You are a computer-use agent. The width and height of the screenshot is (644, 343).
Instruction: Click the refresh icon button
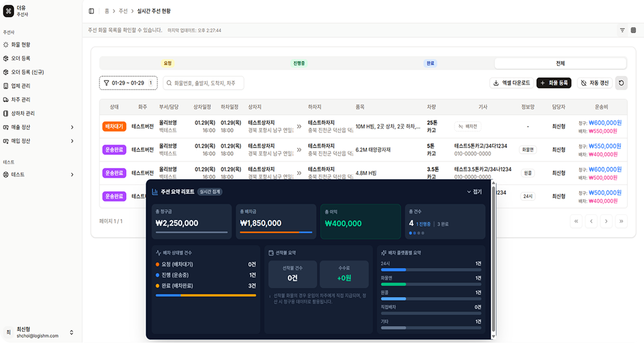[x=621, y=83]
